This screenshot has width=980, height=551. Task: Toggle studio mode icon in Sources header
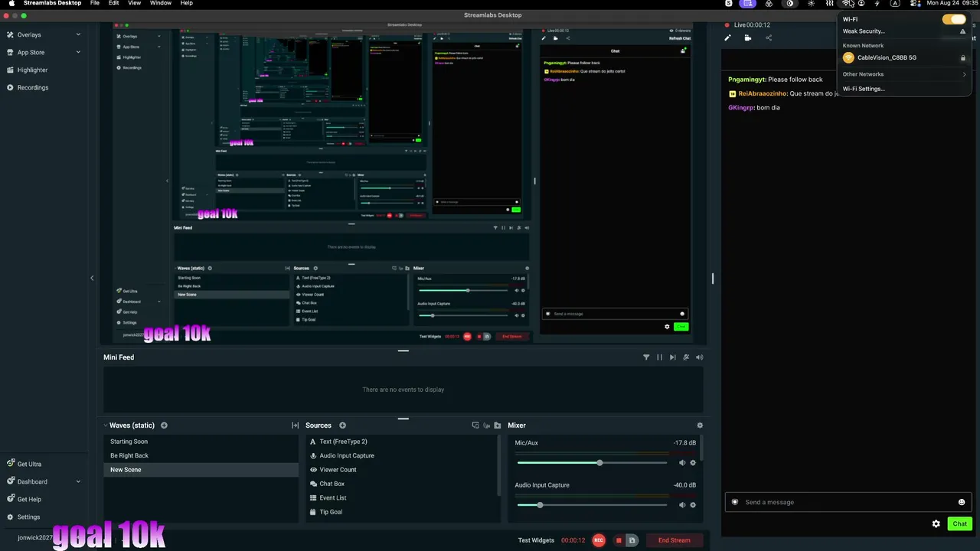coord(475,425)
